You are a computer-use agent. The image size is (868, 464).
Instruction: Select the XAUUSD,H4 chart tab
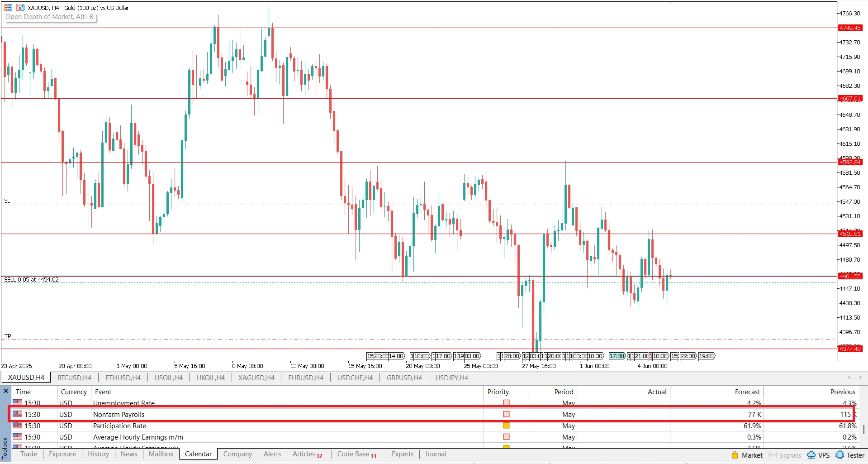point(26,378)
